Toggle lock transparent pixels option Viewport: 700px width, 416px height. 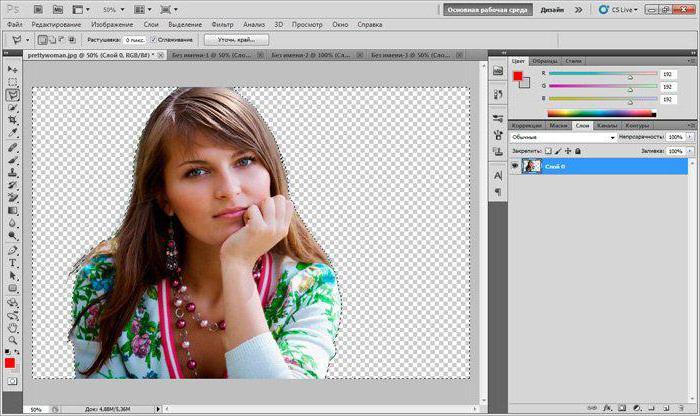coord(548,151)
